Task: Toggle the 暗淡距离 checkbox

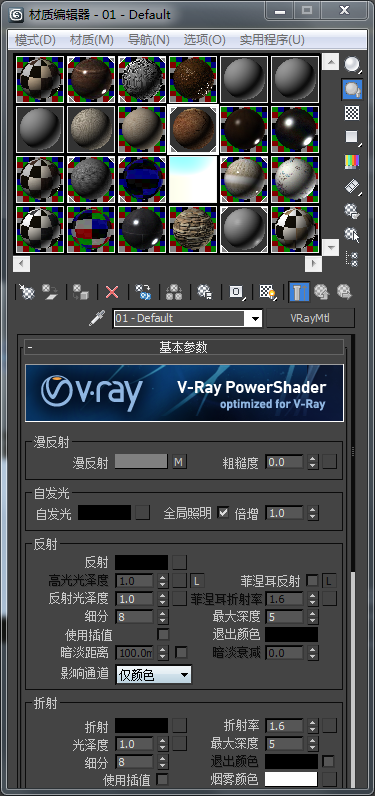Action: tap(181, 652)
